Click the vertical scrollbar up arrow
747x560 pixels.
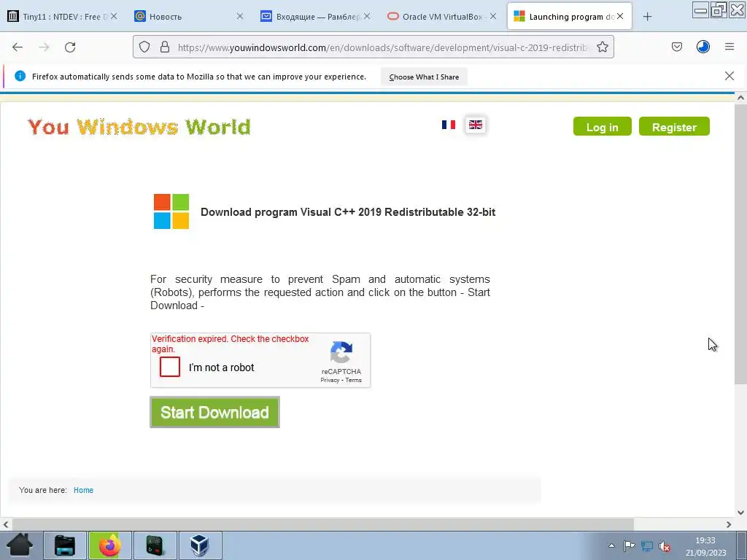[x=740, y=98]
